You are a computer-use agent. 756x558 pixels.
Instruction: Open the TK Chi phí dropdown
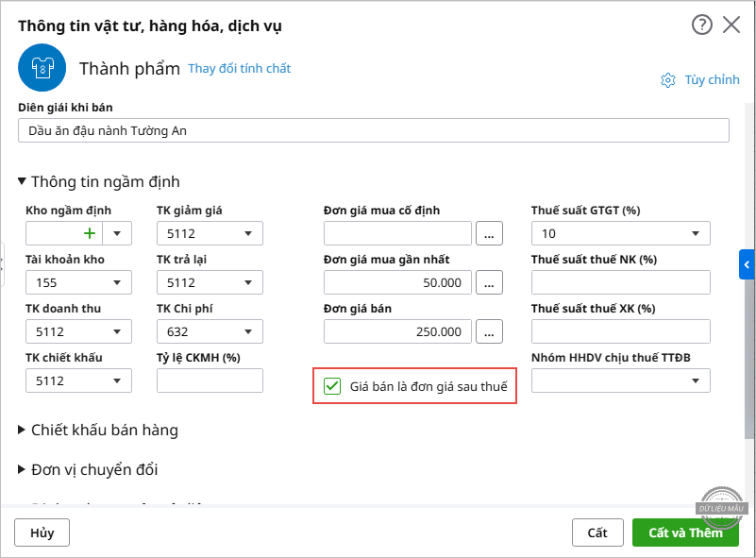[x=248, y=331]
